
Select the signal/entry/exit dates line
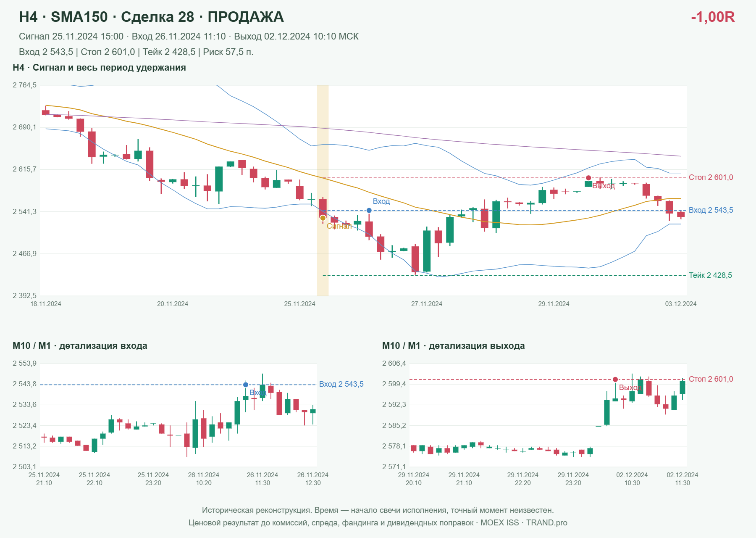189,37
